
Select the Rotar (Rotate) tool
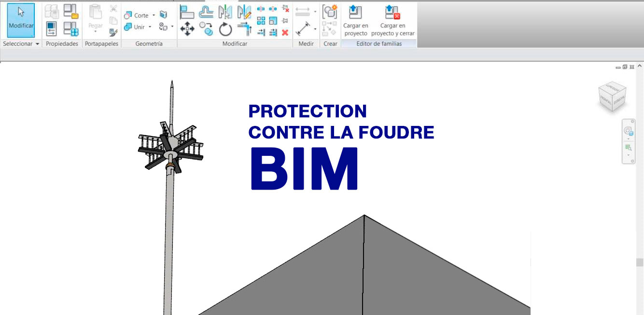click(225, 29)
